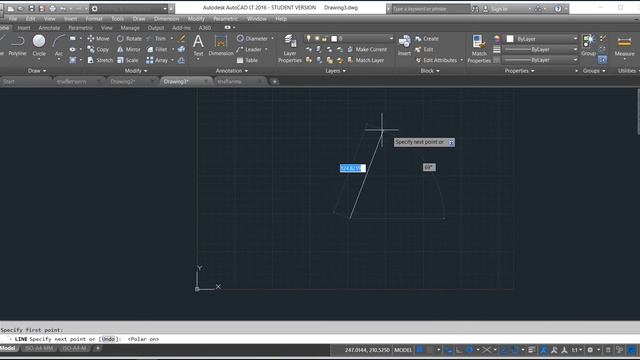Screen dimensions: 640x360
Task: Select the Dimension tool
Action: coord(221,45)
